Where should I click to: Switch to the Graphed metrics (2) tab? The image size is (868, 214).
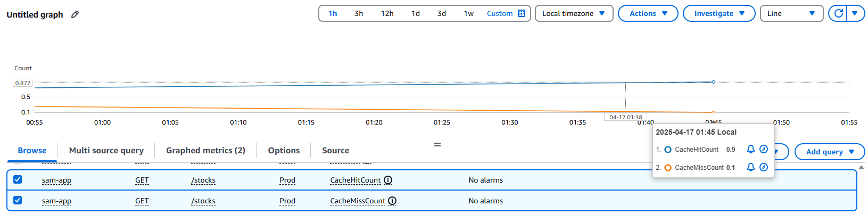[205, 150]
